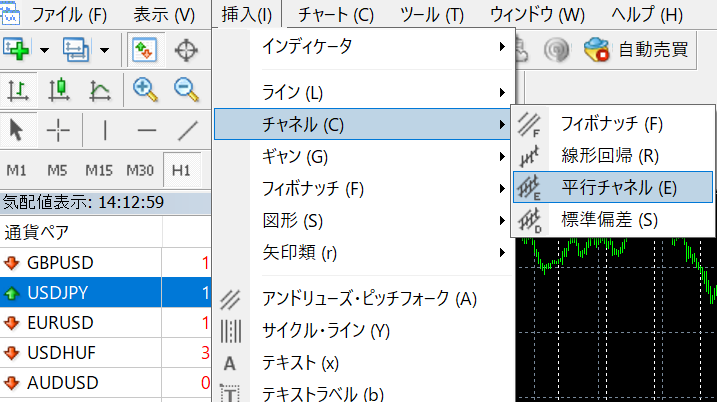The image size is (717, 402).
Task: Select 線形回帰 (R) channel
Action: point(613,155)
